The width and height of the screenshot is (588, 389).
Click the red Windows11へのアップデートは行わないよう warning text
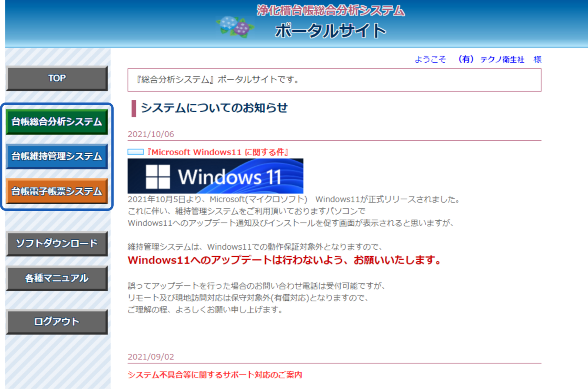coord(285,260)
